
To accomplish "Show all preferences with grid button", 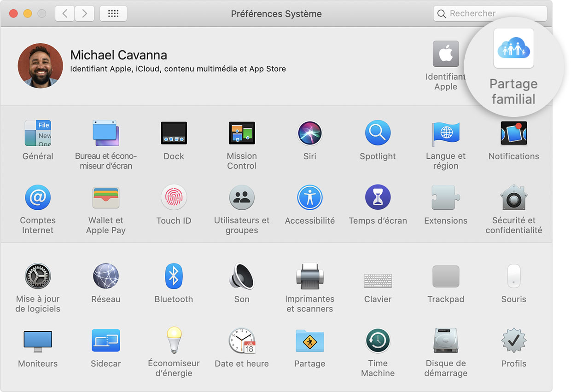I will coord(113,14).
